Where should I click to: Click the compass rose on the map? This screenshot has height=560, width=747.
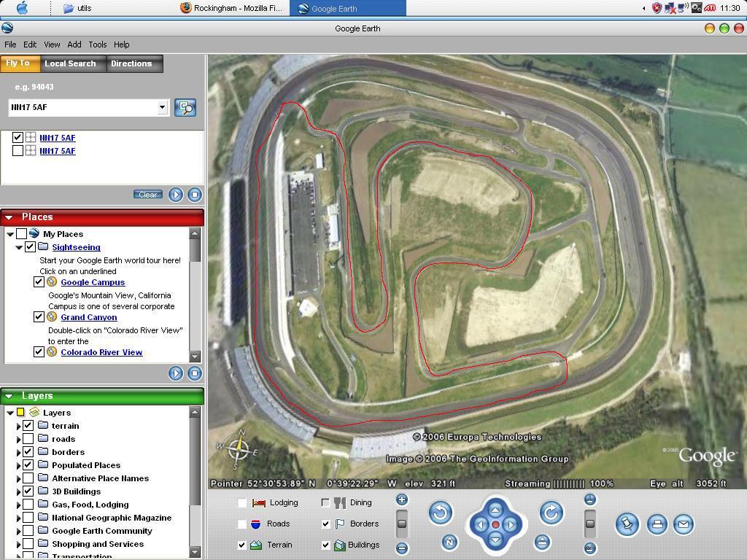[239, 449]
